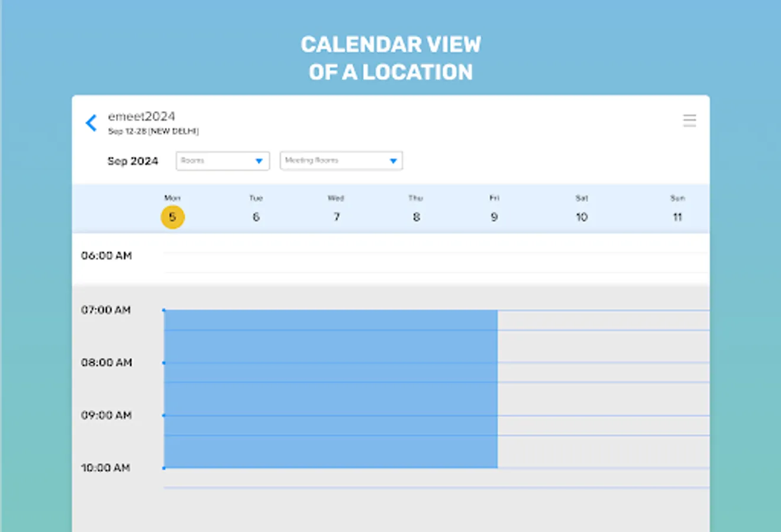Viewport: 781px width, 532px height.
Task: Open the Meeting Rooms dropdown
Action: coord(341,160)
